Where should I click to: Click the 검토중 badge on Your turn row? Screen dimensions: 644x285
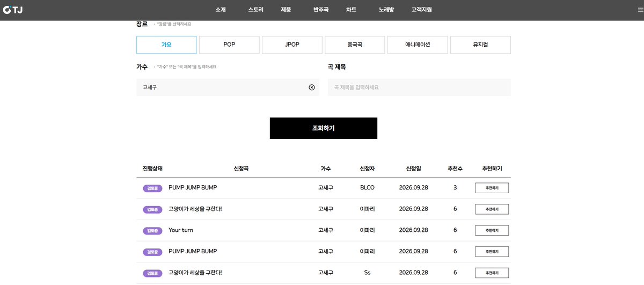pos(152,231)
